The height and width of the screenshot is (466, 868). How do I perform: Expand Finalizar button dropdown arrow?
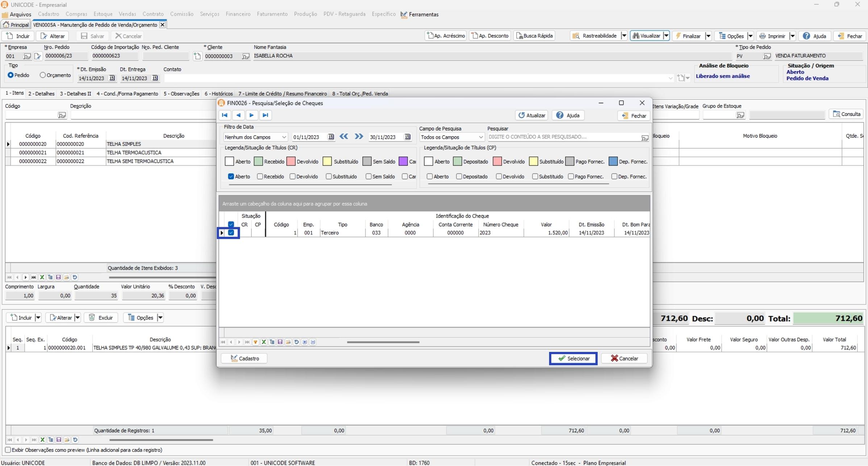[x=708, y=36]
